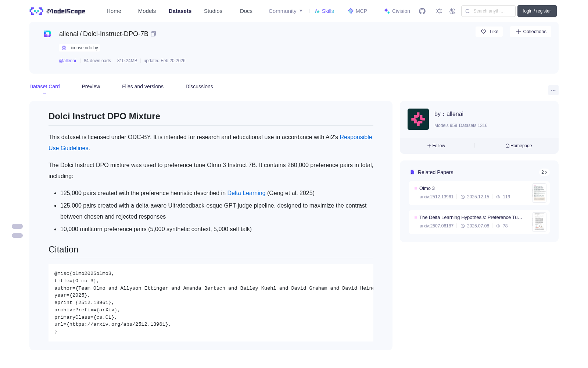588x368 pixels.
Task: Click the 78 views count on Delta paper
Action: [505, 226]
